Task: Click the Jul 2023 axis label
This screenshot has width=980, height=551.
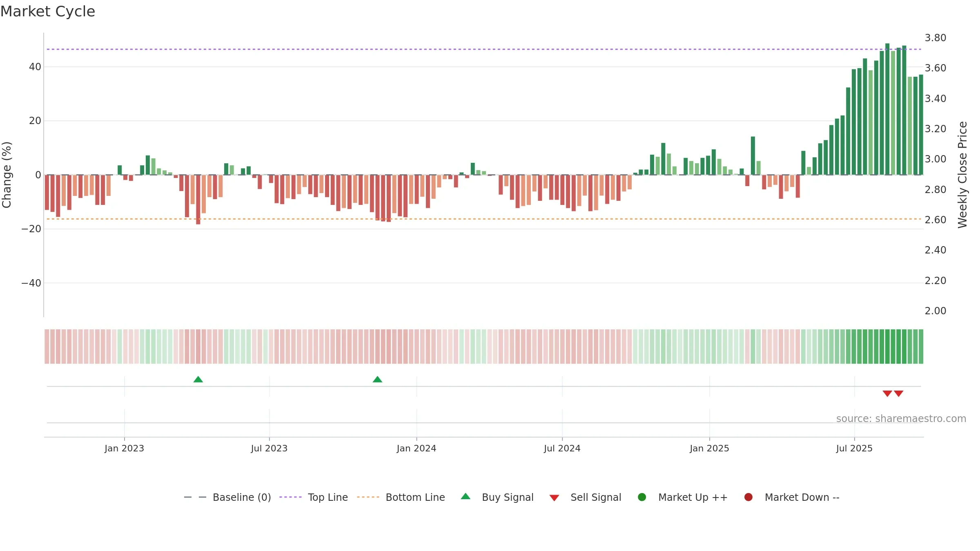Action: point(269,448)
